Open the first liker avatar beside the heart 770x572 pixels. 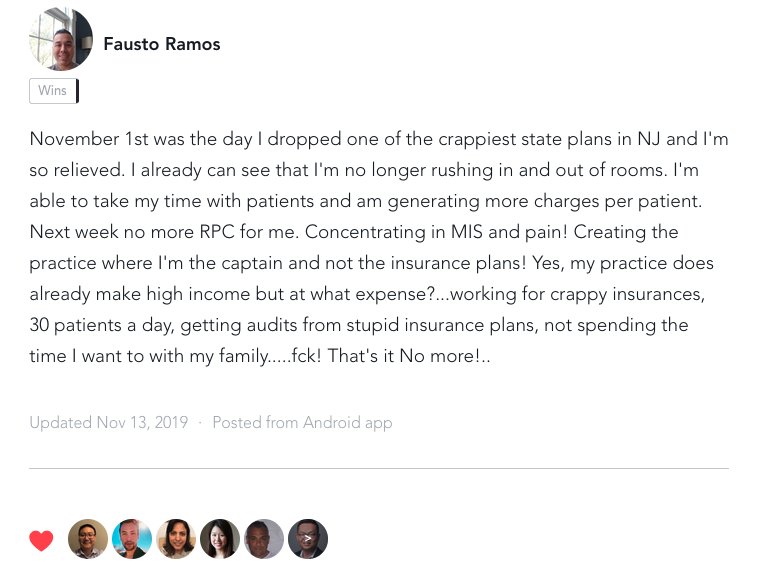(88, 539)
